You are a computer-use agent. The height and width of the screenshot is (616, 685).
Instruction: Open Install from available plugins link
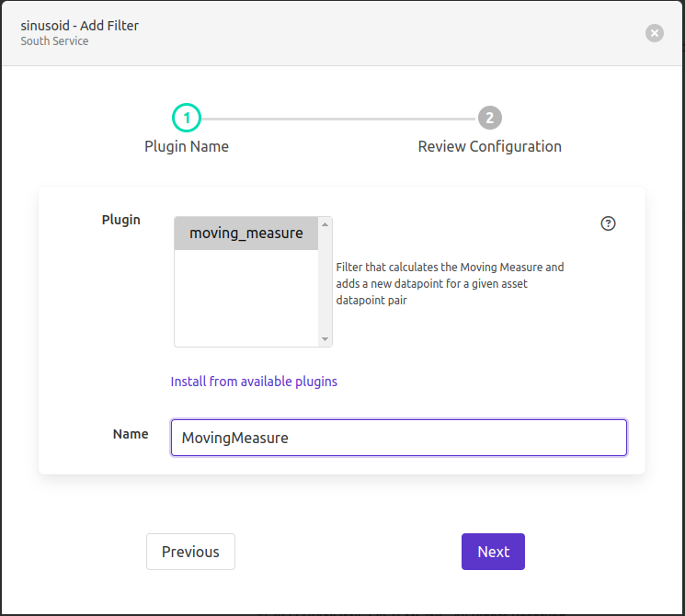254,381
